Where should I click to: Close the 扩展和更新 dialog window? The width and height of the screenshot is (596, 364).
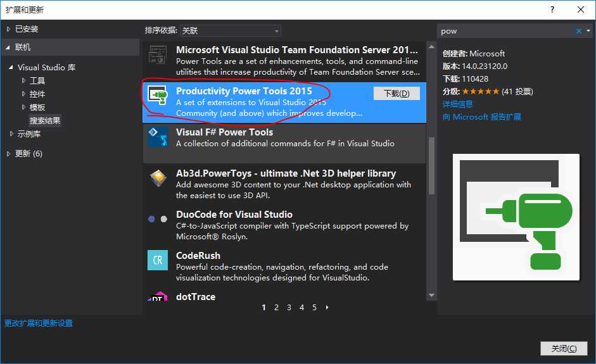point(580,9)
